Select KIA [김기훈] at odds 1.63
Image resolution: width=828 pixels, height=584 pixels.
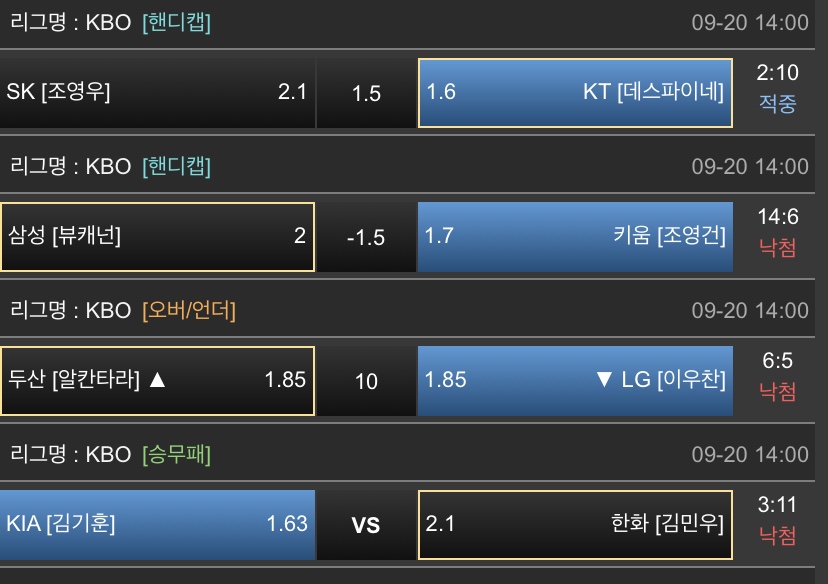click(x=157, y=524)
